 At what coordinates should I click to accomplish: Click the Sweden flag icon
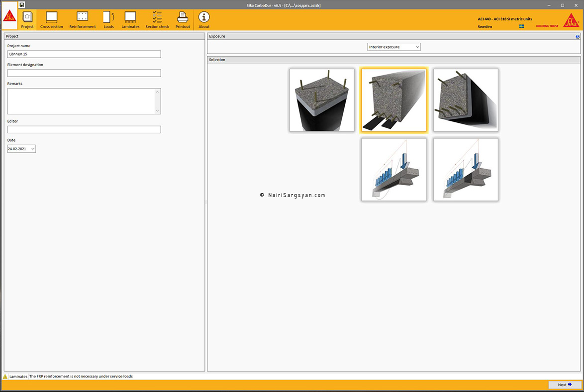[521, 26]
